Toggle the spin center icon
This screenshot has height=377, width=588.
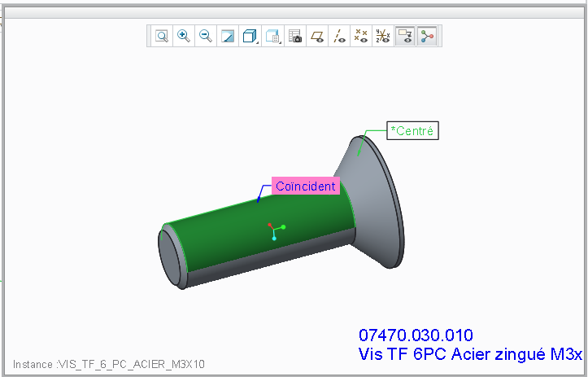(x=427, y=36)
